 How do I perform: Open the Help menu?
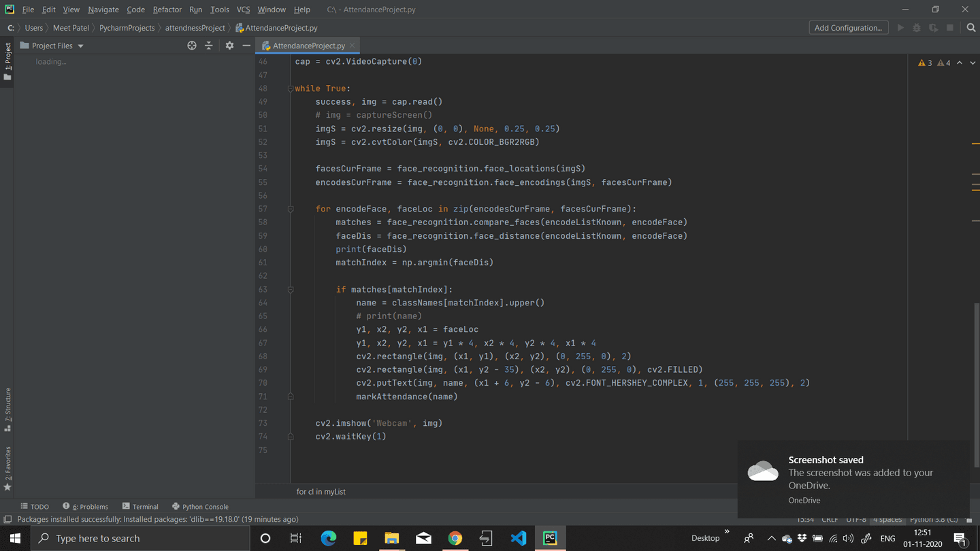coord(302,10)
